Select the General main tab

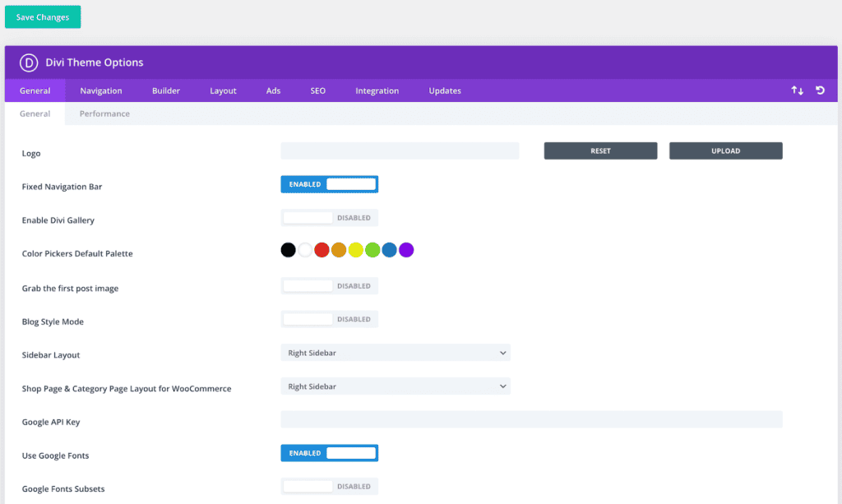(35, 90)
